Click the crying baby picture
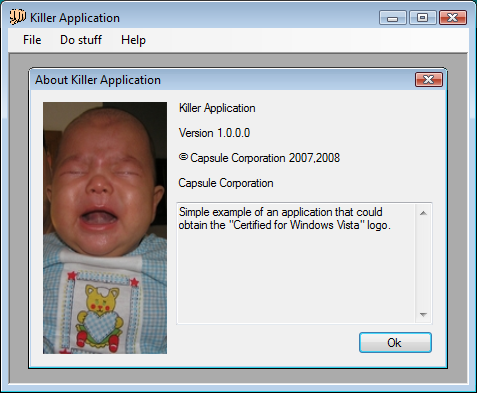Viewport: 477px width, 393px height. 105,228
